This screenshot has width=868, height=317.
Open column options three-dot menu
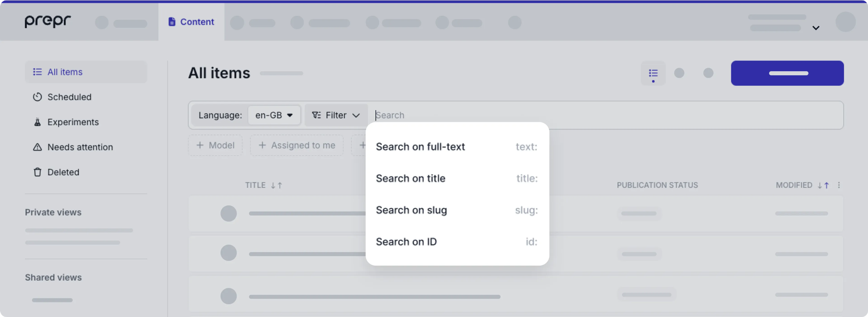click(x=839, y=185)
